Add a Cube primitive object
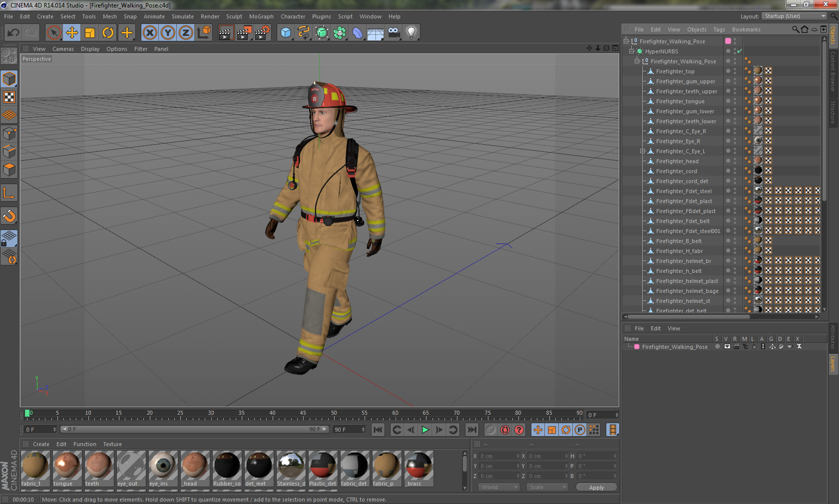Viewport: 839px width, 504px height. pyautogui.click(x=286, y=33)
